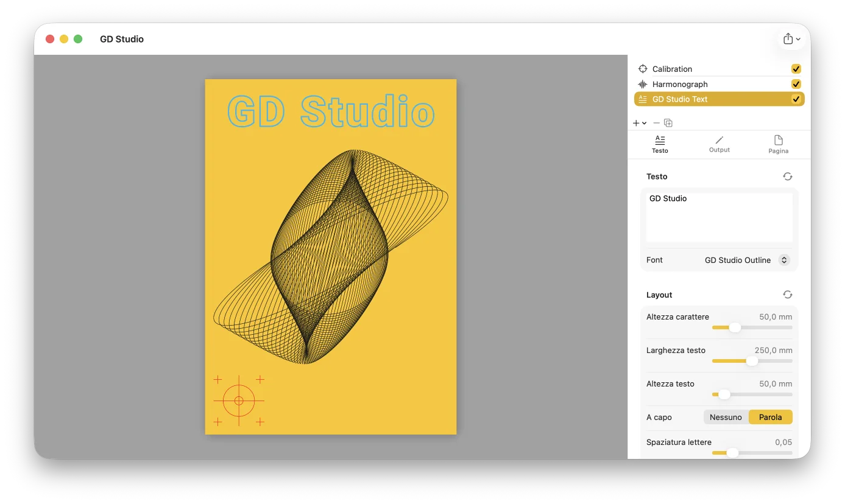Select the Harmonograph layer row

(x=719, y=84)
